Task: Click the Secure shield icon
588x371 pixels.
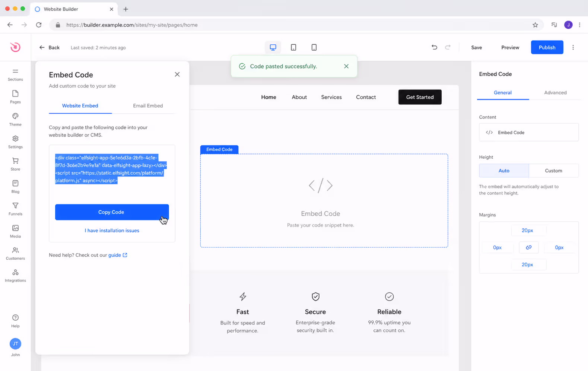Action: point(315,297)
